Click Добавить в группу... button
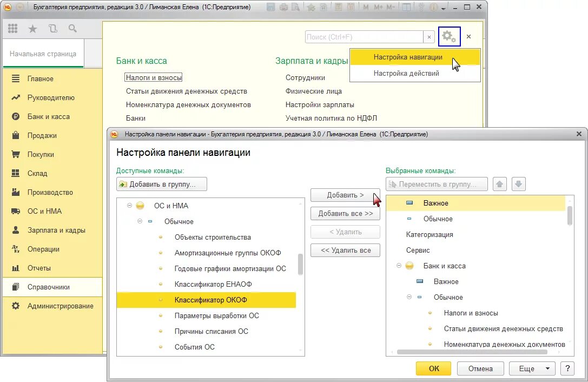The width and height of the screenshot is (588, 382). coord(162,184)
